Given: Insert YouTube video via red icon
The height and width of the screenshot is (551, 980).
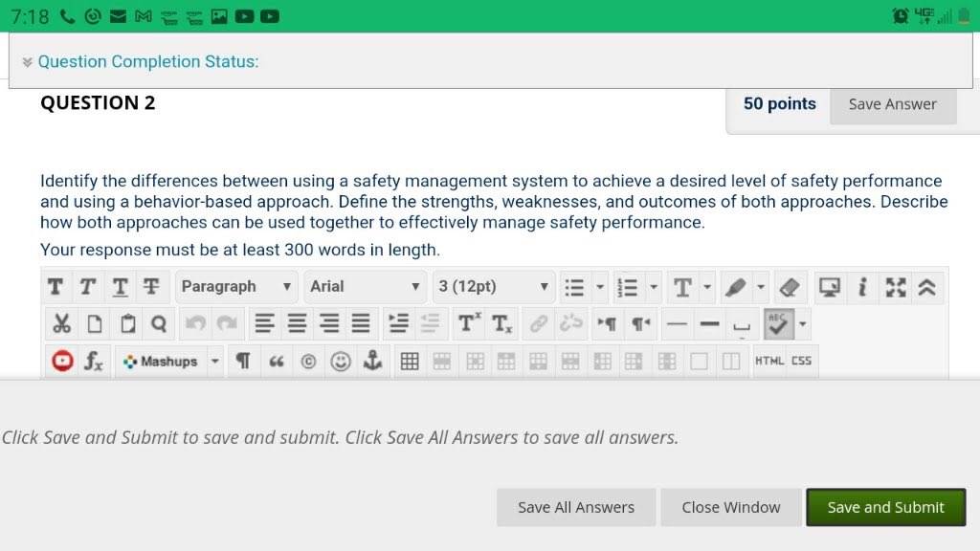Looking at the screenshot, I should 62,361.
